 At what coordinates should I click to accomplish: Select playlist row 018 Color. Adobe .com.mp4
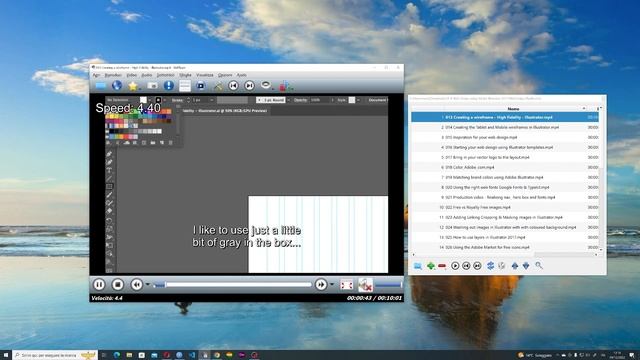(x=505, y=167)
